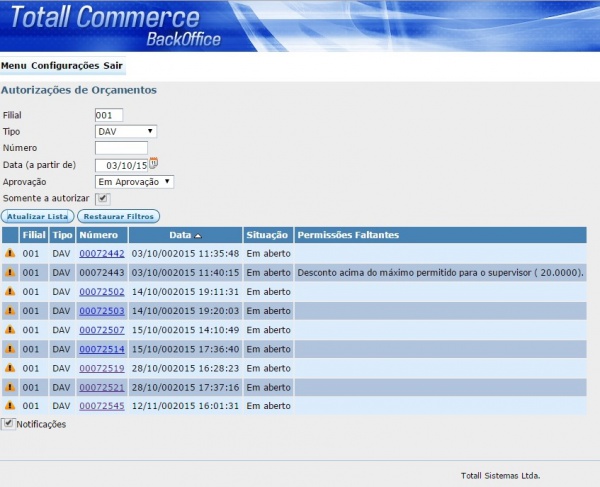Screen dimensions: 600x487
Task: Click Sair to log out
Action: (113, 66)
